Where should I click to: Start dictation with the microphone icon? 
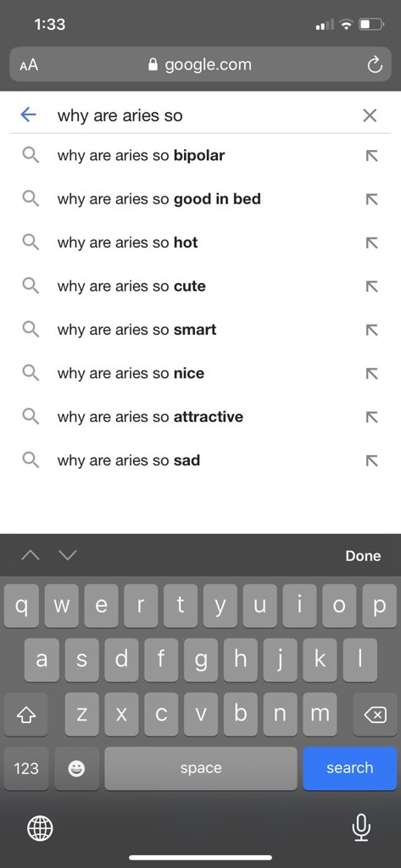pyautogui.click(x=361, y=828)
